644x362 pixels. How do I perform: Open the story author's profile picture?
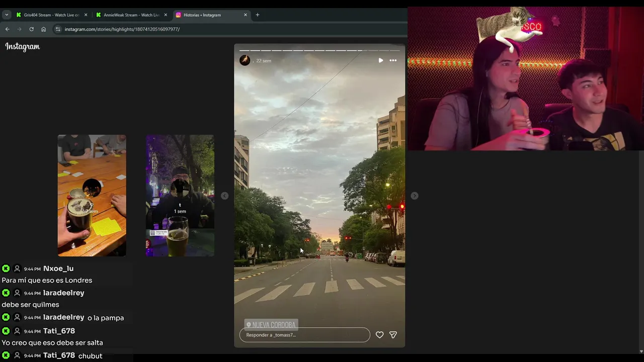pyautogui.click(x=245, y=60)
